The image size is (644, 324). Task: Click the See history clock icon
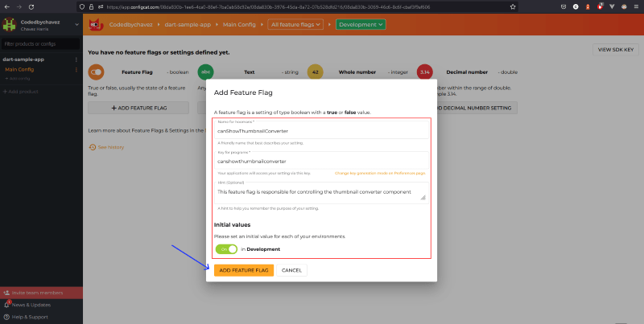pyautogui.click(x=93, y=147)
